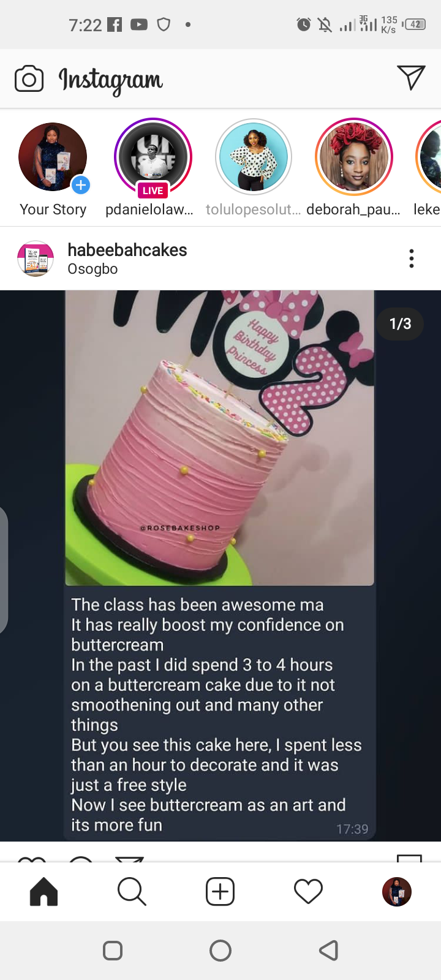View pdanielolaw live story
Image resolution: width=441 pixels, height=980 pixels.
[x=153, y=157]
